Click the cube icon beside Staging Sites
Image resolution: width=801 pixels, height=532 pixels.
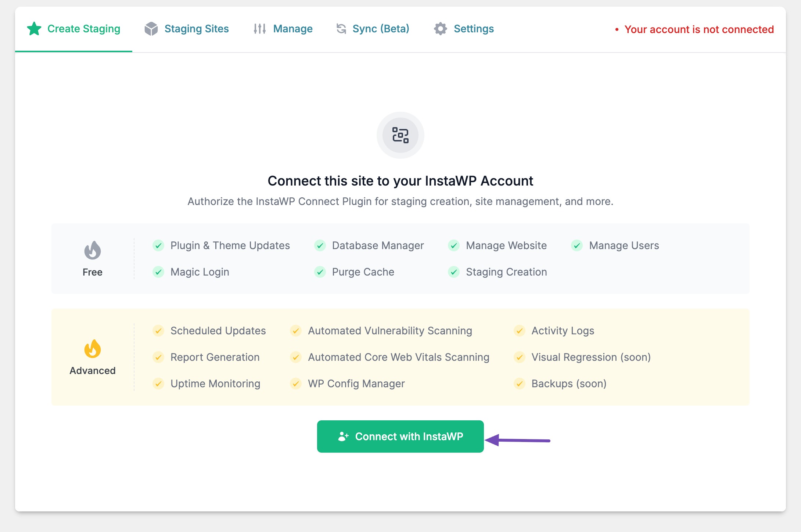tap(151, 29)
